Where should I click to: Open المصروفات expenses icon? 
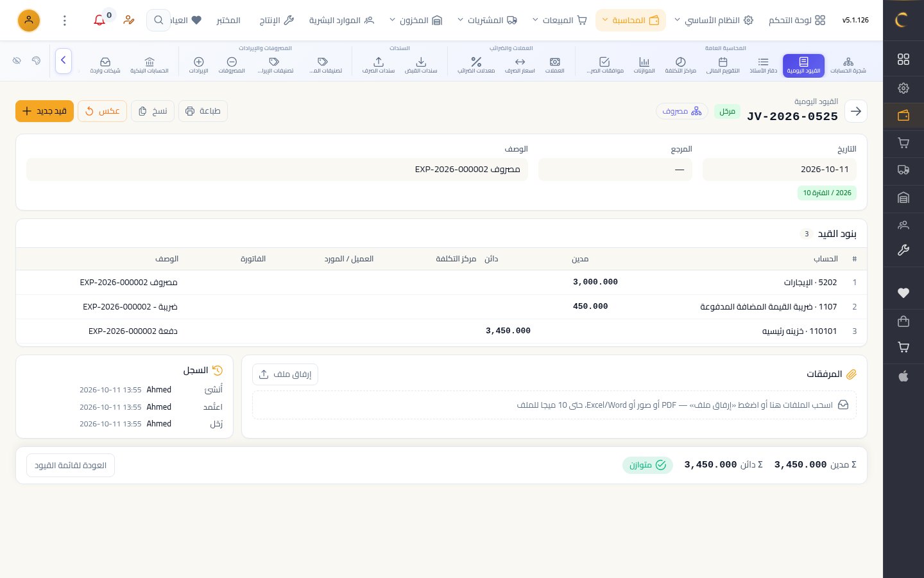[232, 65]
